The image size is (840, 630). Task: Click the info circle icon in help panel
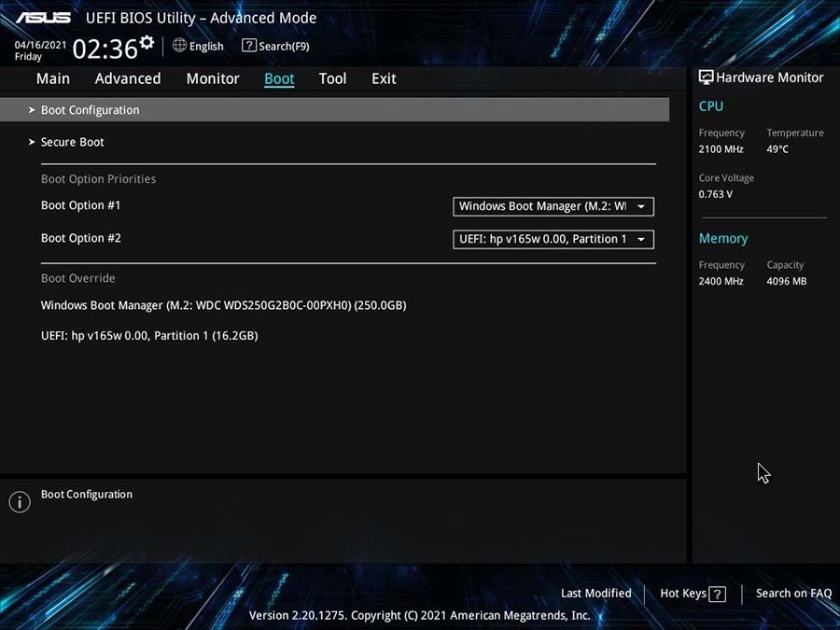point(20,502)
